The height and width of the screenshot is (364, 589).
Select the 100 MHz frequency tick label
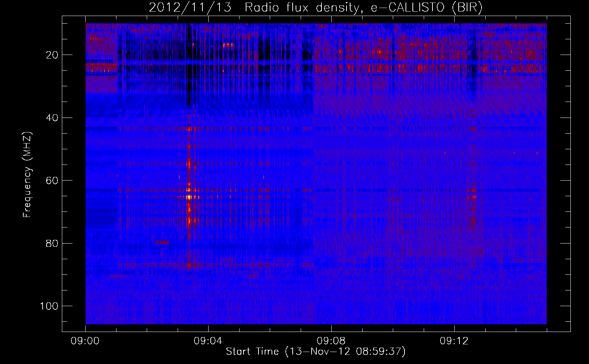point(49,306)
